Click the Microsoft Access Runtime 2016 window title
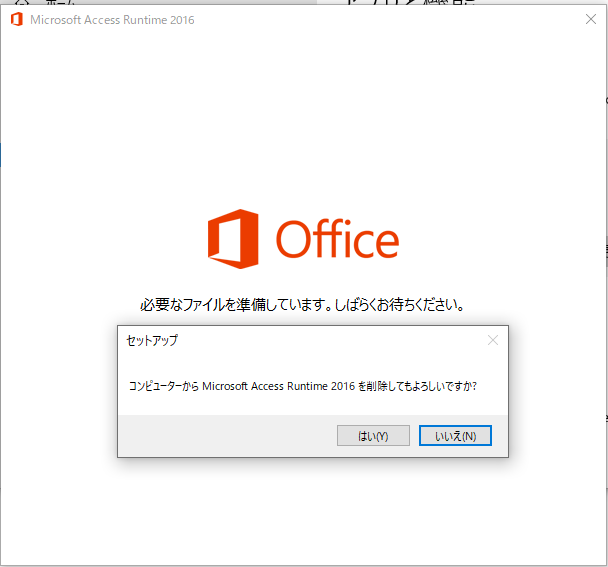This screenshot has height=567, width=608. pyautogui.click(x=113, y=20)
